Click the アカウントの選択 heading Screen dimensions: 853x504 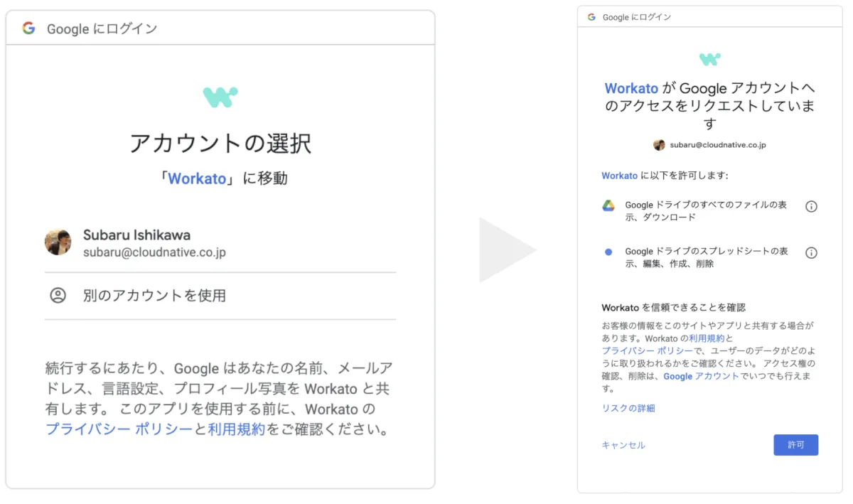tap(220, 143)
